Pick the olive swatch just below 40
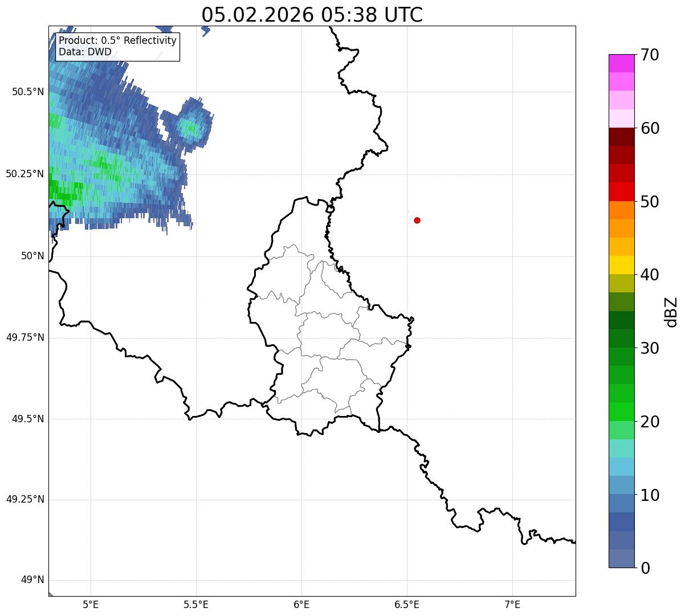The image size is (685, 616). pyautogui.click(x=621, y=284)
